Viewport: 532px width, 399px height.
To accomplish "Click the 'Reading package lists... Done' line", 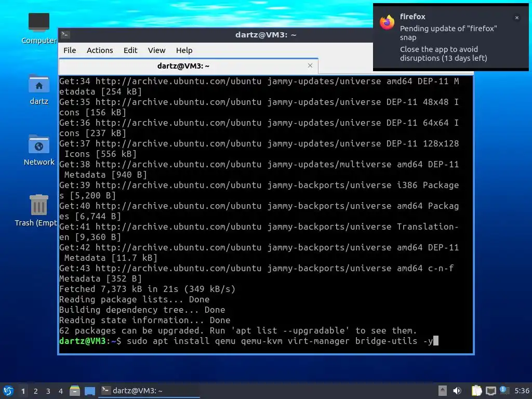I will [135, 299].
